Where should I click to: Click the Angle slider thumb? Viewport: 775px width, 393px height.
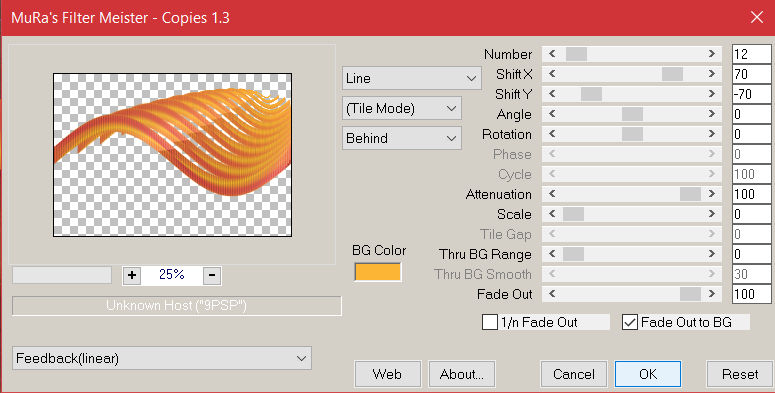pos(632,114)
